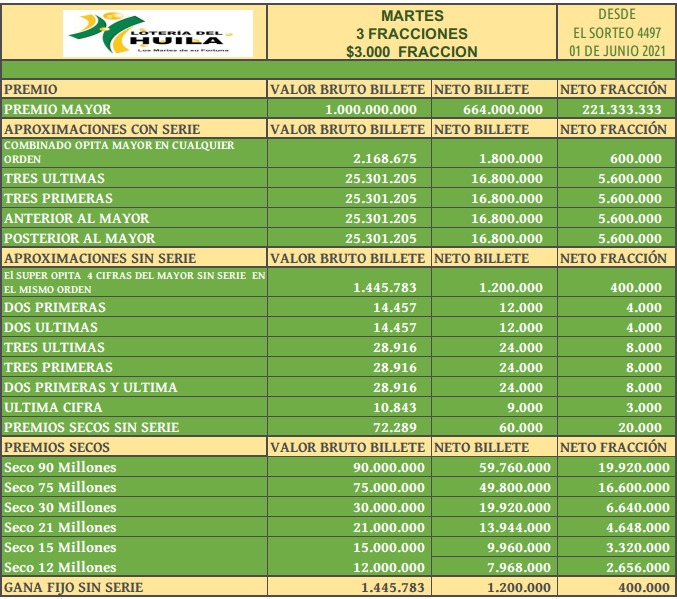Click the value '75.000.000'

(x=389, y=487)
